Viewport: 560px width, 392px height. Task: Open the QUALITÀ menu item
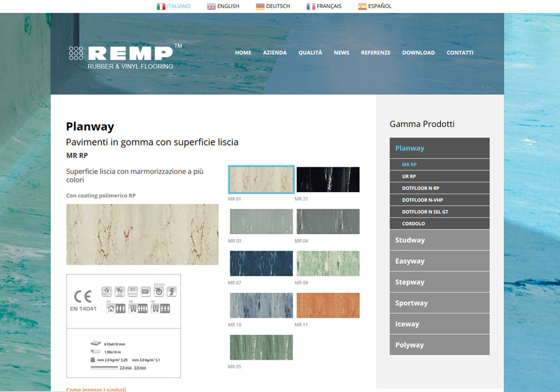(310, 52)
